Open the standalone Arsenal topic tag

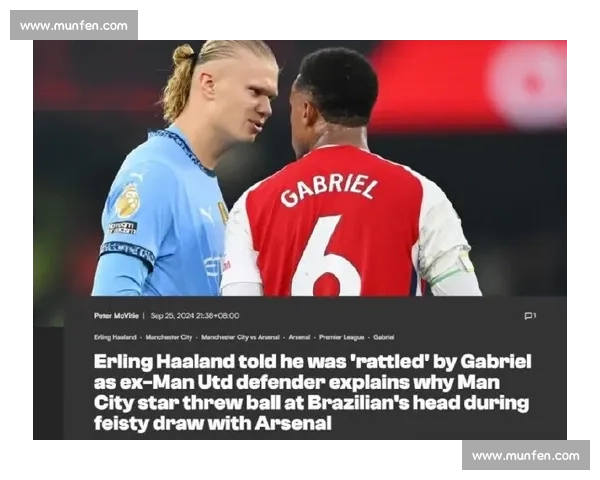point(299,337)
